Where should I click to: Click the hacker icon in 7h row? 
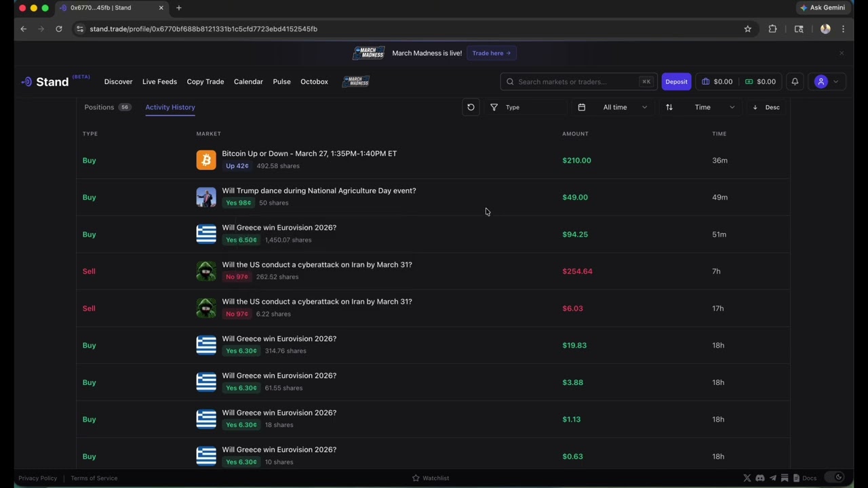tap(206, 271)
